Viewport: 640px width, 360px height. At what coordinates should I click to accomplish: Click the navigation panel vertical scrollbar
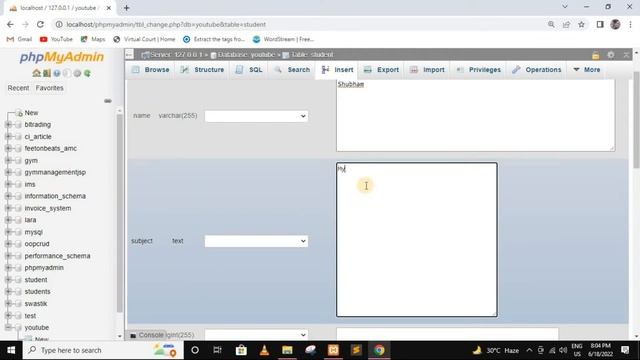(119, 213)
